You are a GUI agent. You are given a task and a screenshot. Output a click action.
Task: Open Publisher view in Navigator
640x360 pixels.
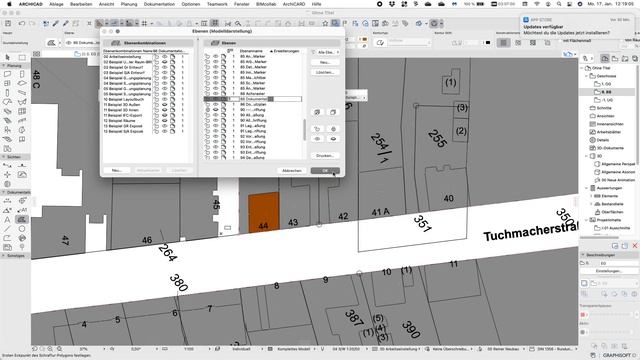[x=635, y=58]
